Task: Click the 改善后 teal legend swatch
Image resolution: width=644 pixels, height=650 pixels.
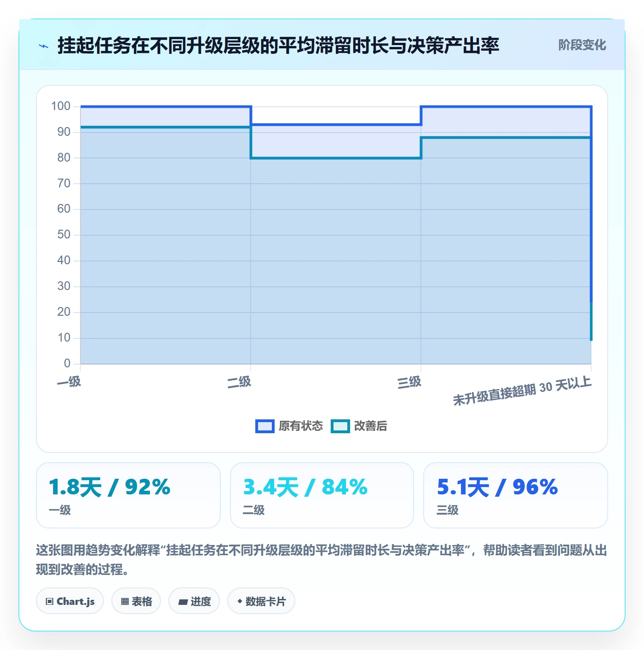Action: pos(340,426)
